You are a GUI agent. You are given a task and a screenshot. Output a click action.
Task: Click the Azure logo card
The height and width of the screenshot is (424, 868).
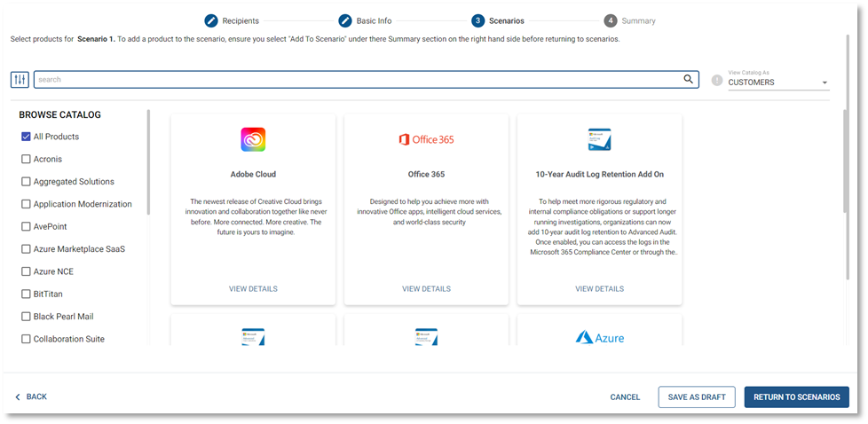click(599, 336)
